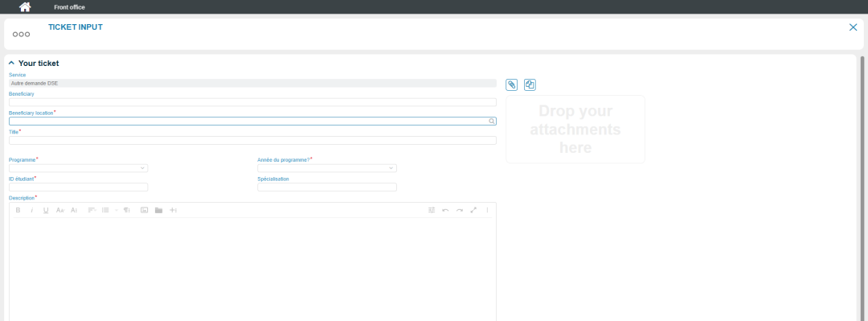Click the paperclip attach file icon

point(511,84)
